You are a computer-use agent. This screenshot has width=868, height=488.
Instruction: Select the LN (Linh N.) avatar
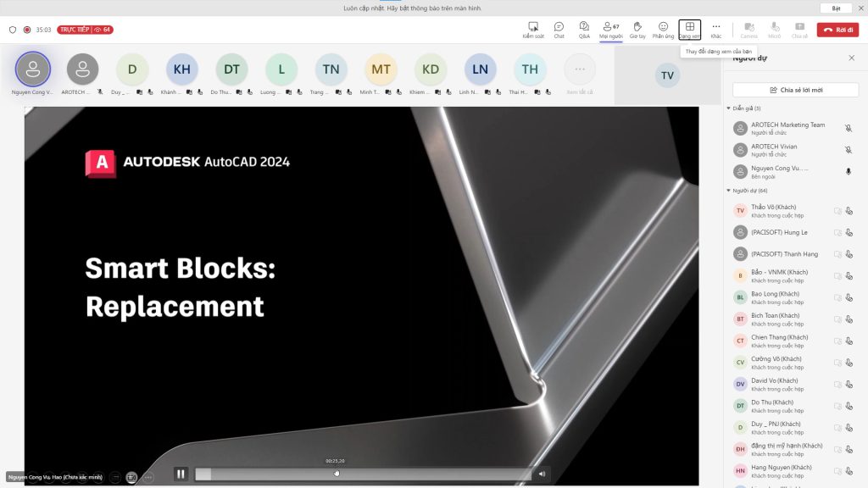tap(480, 69)
